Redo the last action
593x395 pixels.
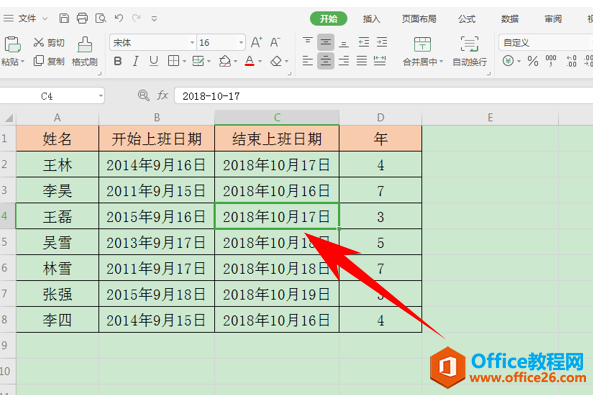pyautogui.click(x=137, y=18)
